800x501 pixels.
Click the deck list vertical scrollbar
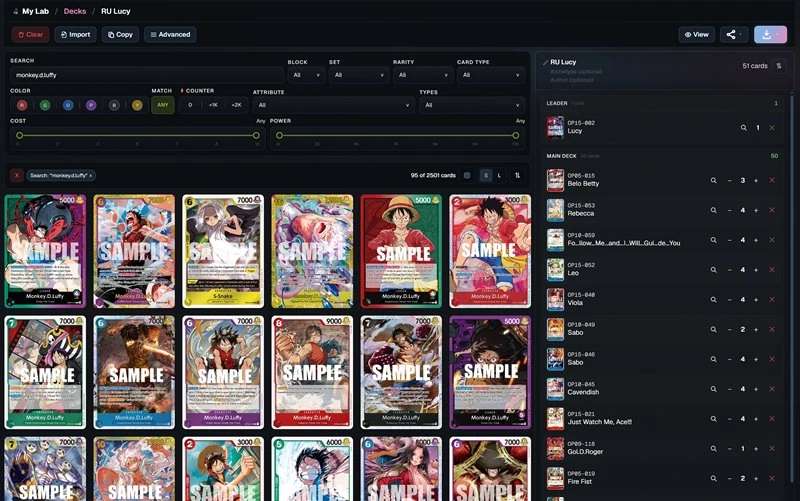coord(791,286)
